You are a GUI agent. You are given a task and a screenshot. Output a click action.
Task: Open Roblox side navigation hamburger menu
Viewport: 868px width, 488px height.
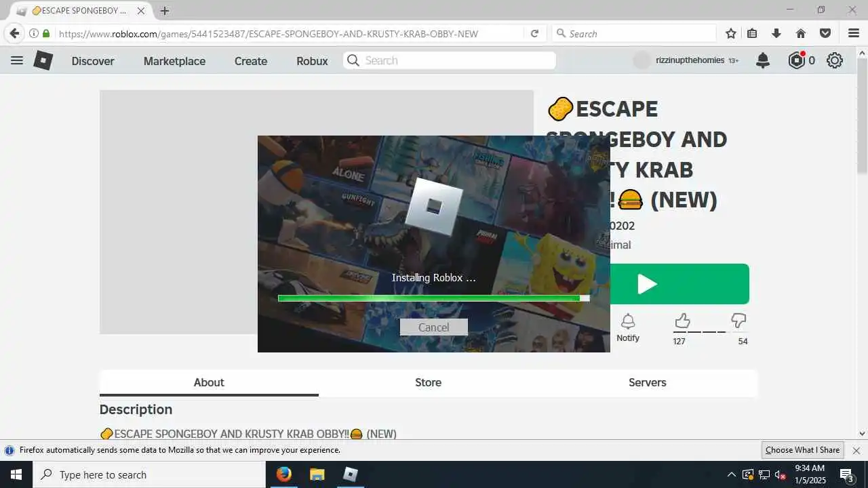coord(17,60)
